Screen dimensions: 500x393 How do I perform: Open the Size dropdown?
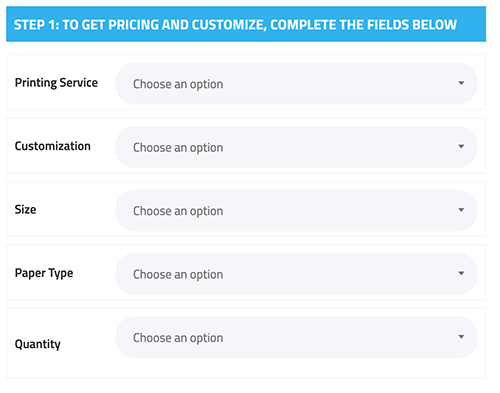point(296,210)
